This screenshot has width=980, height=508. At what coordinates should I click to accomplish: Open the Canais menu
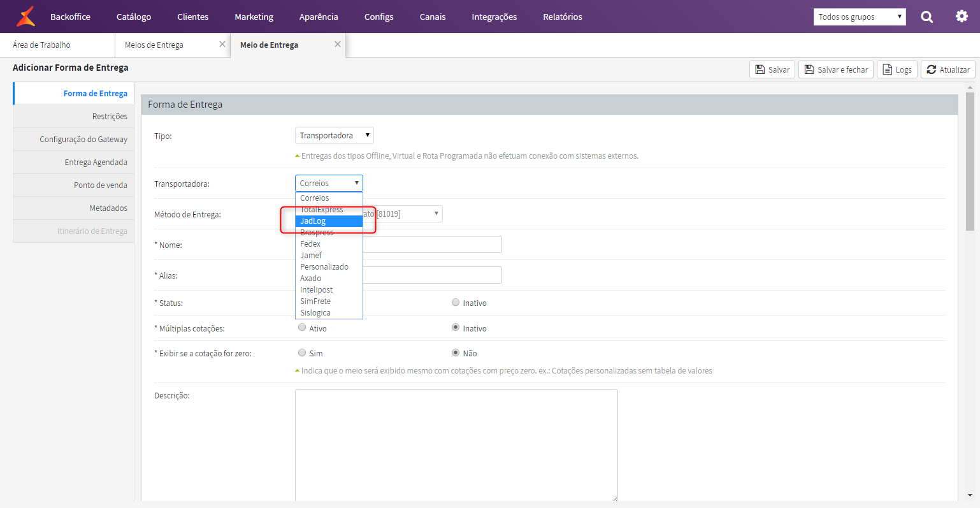pyautogui.click(x=433, y=17)
